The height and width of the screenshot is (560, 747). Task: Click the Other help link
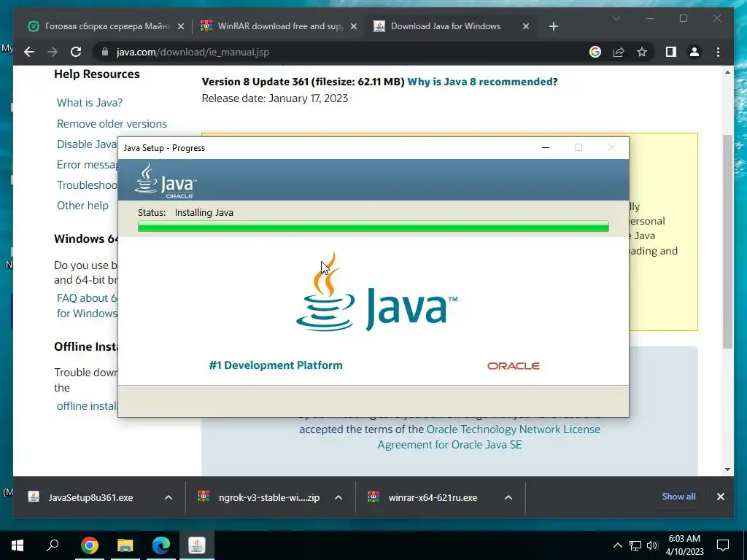point(82,206)
